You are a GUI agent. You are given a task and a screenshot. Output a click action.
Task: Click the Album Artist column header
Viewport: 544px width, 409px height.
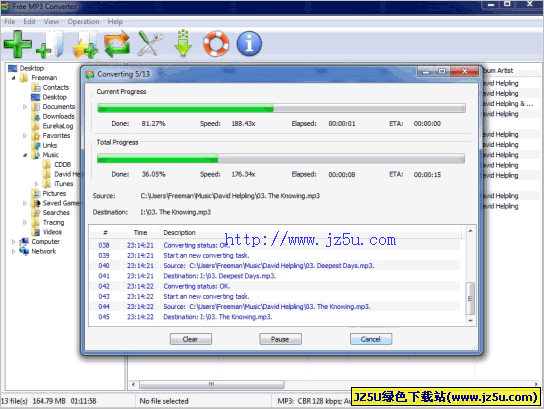(x=498, y=71)
